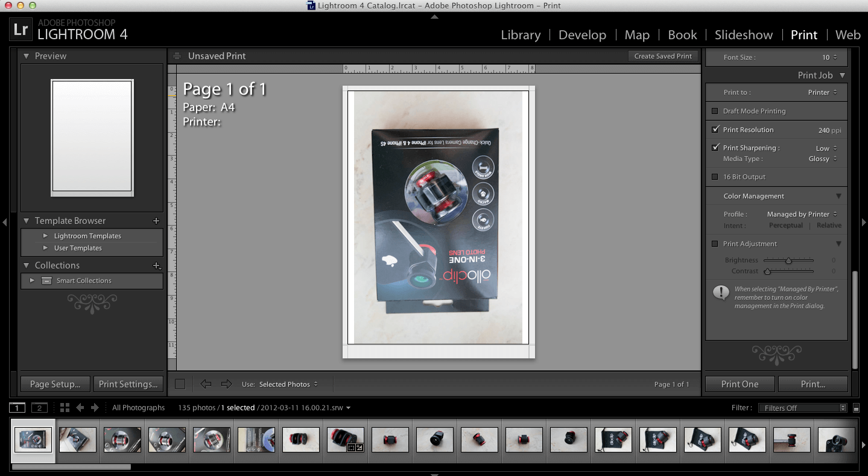The width and height of the screenshot is (868, 476).
Task: Hide the left panel group arrow
Action: click(5, 222)
